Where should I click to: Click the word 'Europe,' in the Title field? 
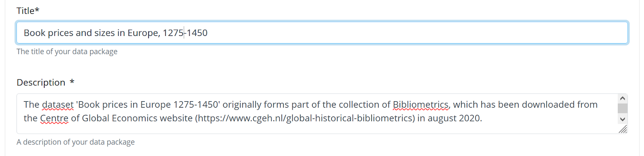click(x=144, y=33)
